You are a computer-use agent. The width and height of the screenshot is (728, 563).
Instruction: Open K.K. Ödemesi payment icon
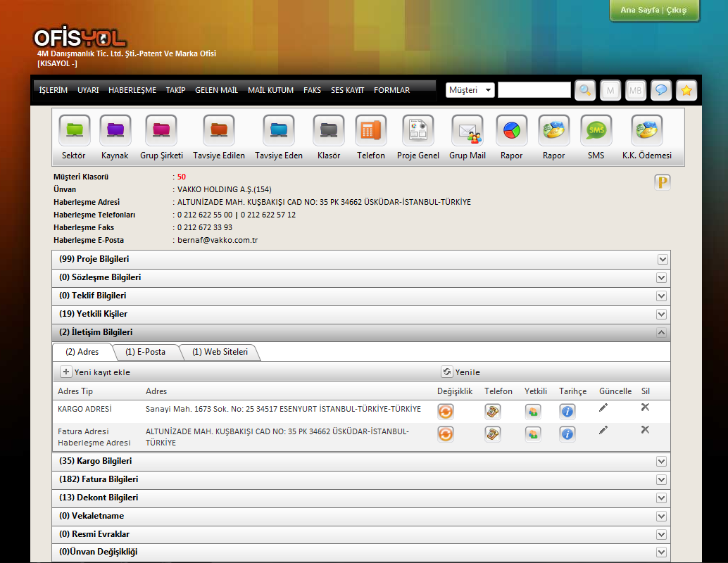[x=646, y=130]
